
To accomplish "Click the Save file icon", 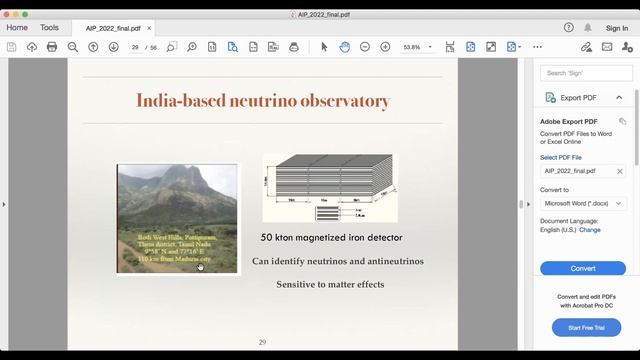I will coord(11,47).
